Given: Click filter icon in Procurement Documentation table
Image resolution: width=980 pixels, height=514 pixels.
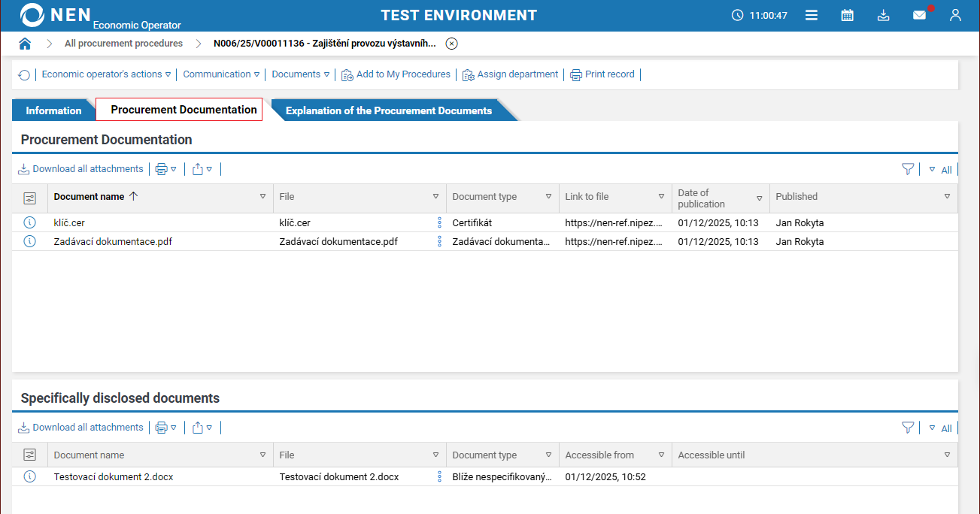Looking at the screenshot, I should coord(908,170).
